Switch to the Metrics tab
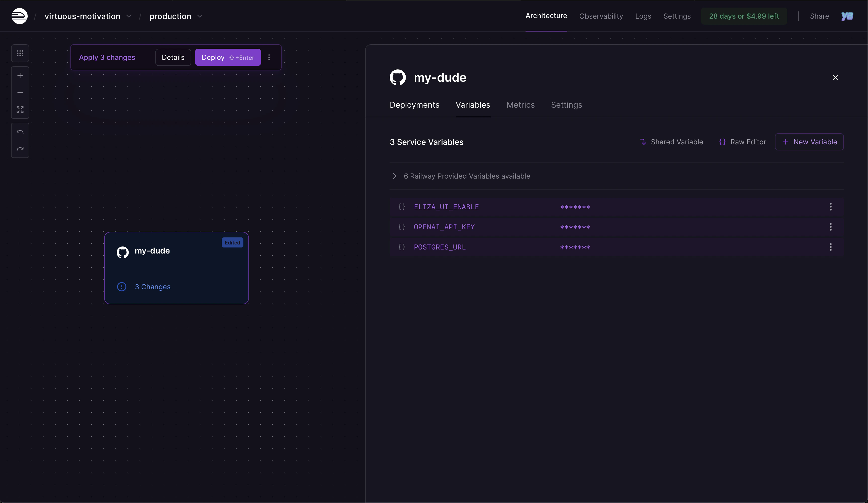 tap(520, 105)
